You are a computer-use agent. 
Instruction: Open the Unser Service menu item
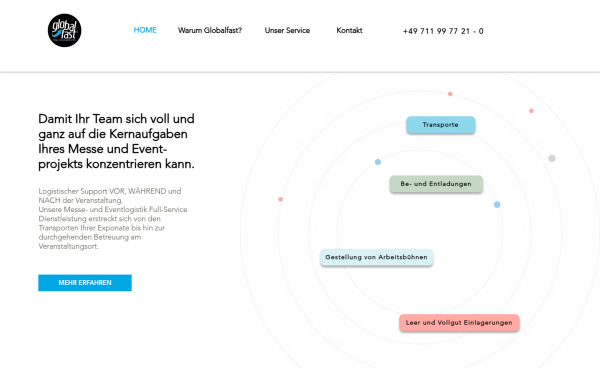[287, 30]
